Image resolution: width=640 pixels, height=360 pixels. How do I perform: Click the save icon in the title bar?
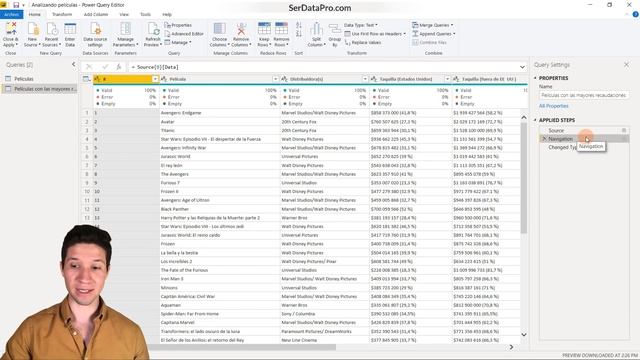pyautogui.click(x=16, y=5)
